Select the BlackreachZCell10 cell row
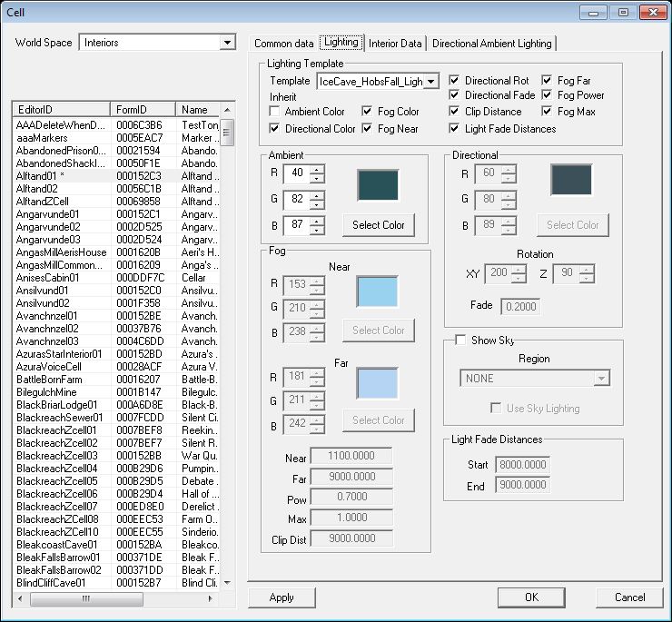The width and height of the screenshot is (672, 622). click(x=116, y=532)
